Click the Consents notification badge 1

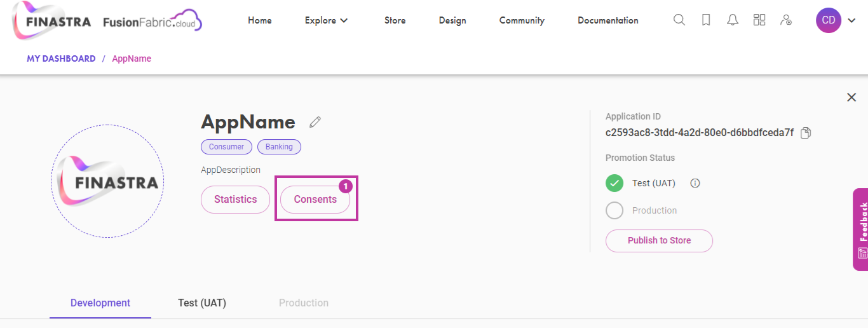345,186
